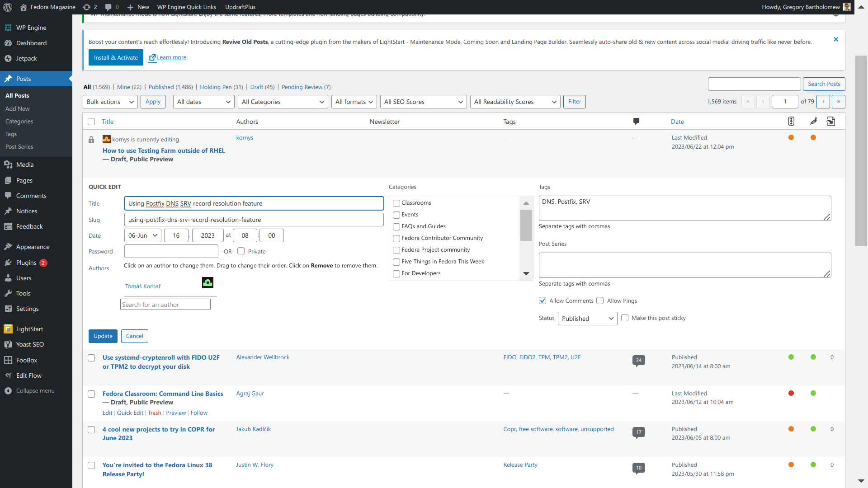Open the Comments sidebar icon
The image size is (868, 488).
click(8, 196)
